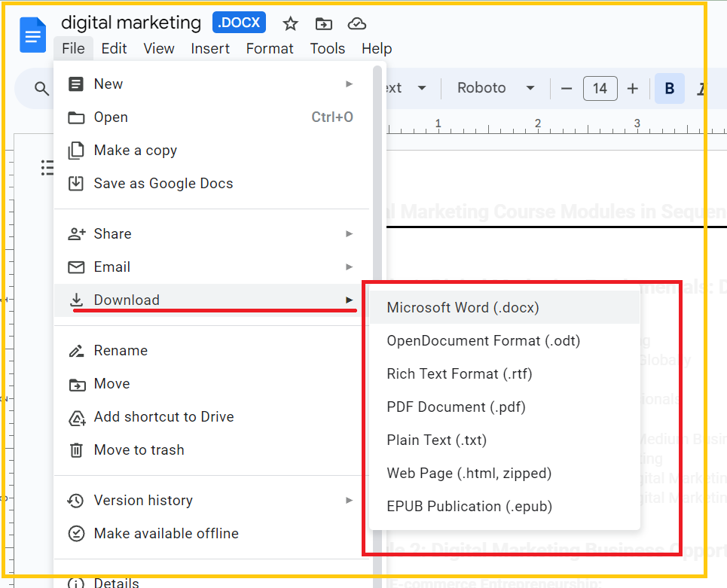Viewport: 727px width, 588px height.
Task: Download as PDF Document (.pdf)
Action: pos(505,407)
